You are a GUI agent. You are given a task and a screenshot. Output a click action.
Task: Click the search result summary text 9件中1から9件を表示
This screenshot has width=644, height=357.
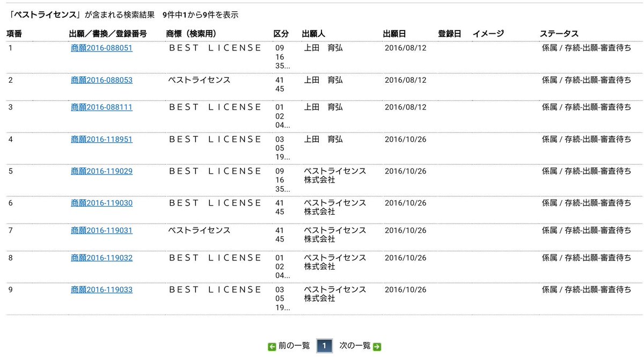201,15
